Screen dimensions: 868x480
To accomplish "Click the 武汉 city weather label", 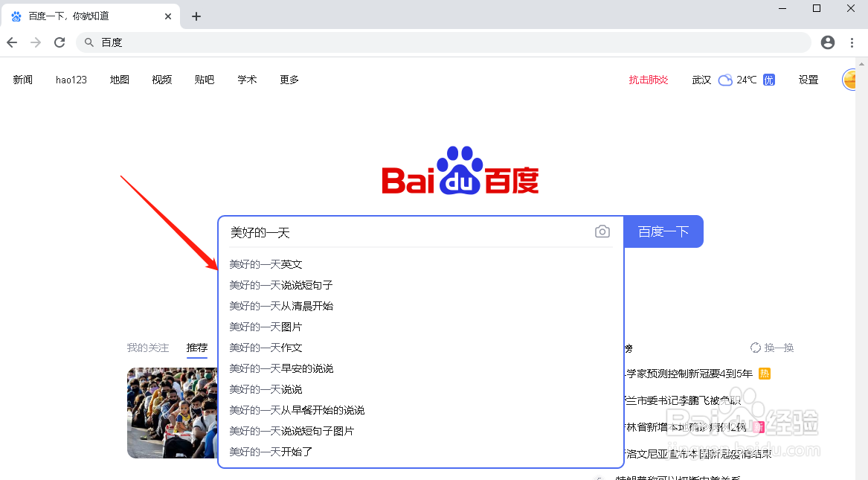I will pyautogui.click(x=701, y=80).
